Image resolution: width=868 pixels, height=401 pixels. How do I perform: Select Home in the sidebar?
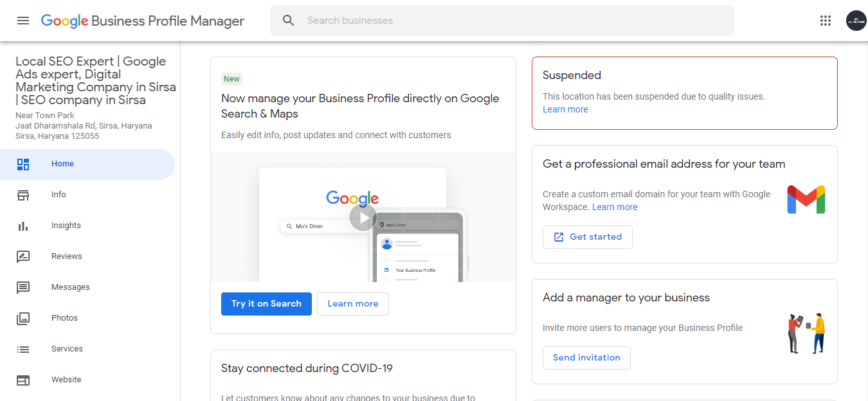point(87,164)
